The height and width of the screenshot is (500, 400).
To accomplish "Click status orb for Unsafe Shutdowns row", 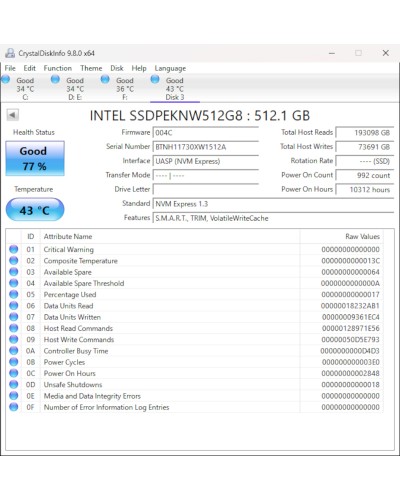I will pyautogui.click(x=14, y=384).
